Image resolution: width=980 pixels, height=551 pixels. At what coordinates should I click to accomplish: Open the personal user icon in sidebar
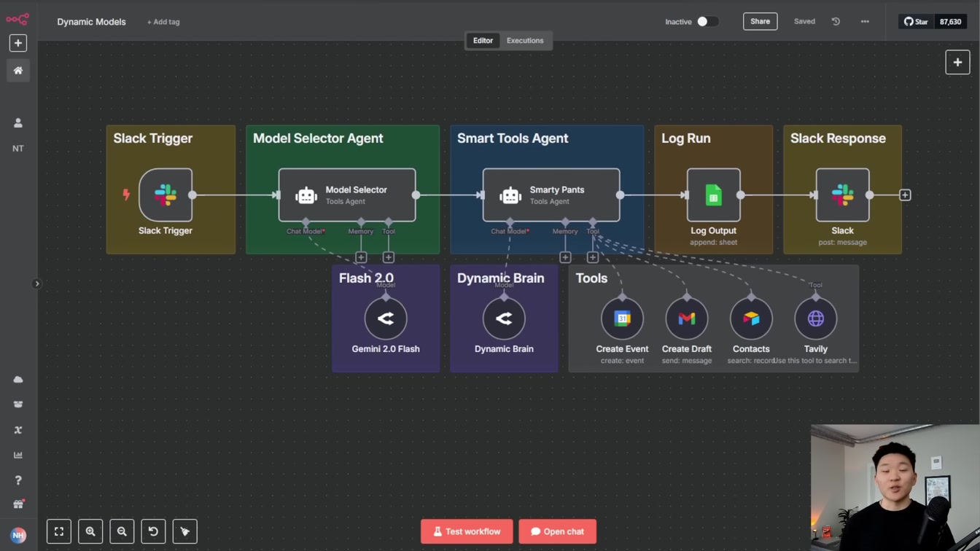click(x=18, y=123)
